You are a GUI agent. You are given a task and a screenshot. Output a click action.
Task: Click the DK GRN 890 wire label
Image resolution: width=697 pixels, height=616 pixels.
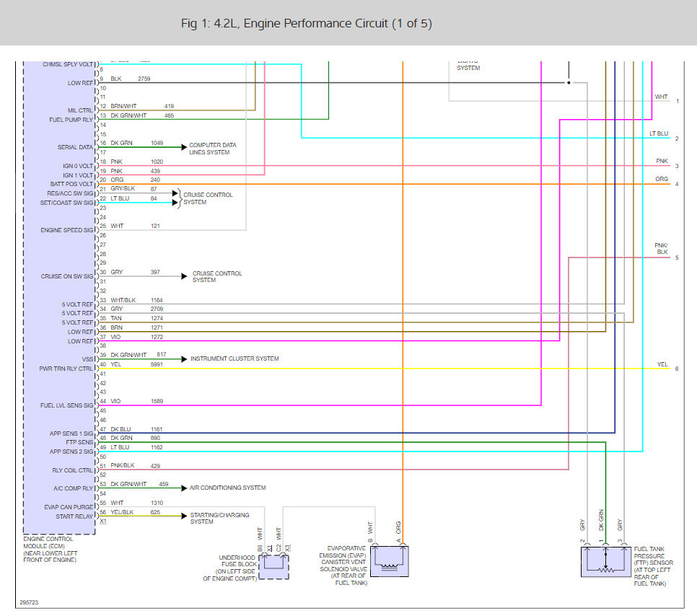(135, 438)
